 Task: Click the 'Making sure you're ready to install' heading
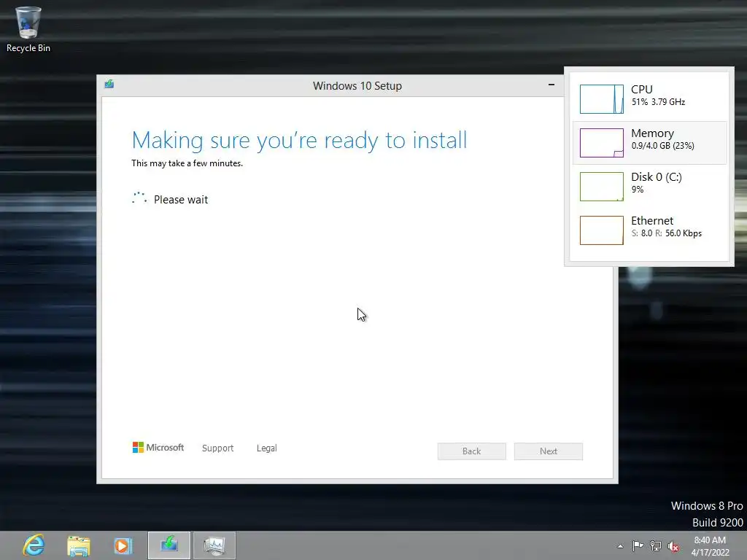[x=299, y=141]
